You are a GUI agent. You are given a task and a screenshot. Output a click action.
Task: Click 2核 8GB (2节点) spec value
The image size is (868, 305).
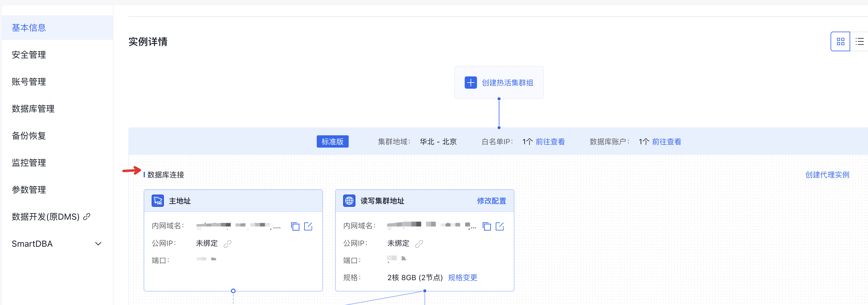(x=415, y=277)
